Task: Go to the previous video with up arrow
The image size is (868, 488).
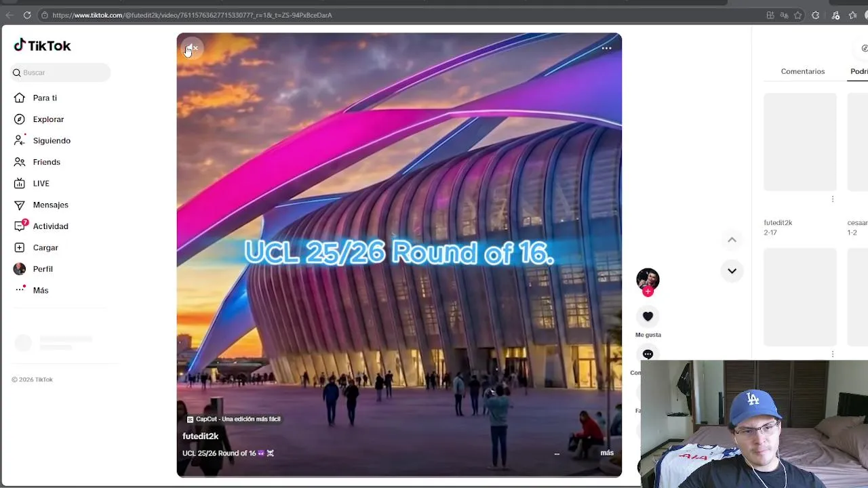Action: [732, 240]
